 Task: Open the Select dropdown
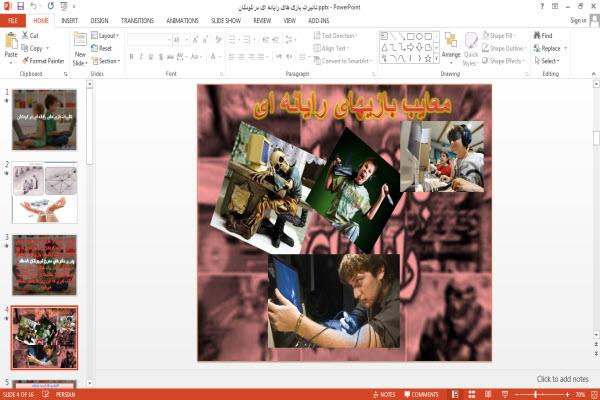pyautogui.click(x=548, y=61)
